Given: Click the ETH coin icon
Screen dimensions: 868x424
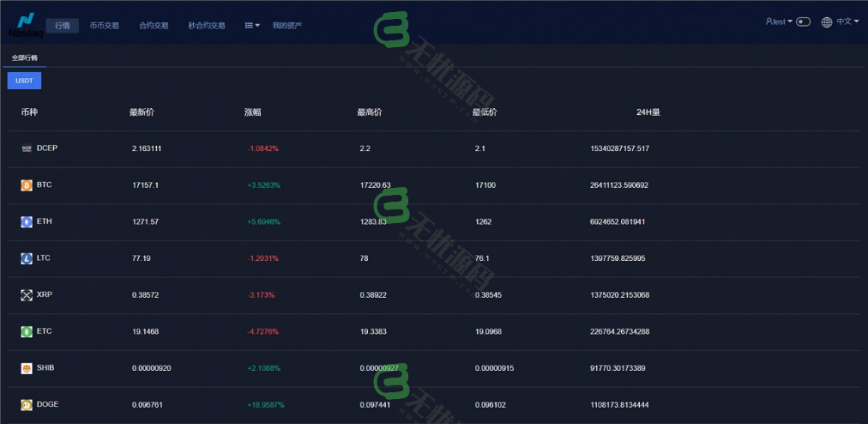Looking at the screenshot, I should 27,221.
